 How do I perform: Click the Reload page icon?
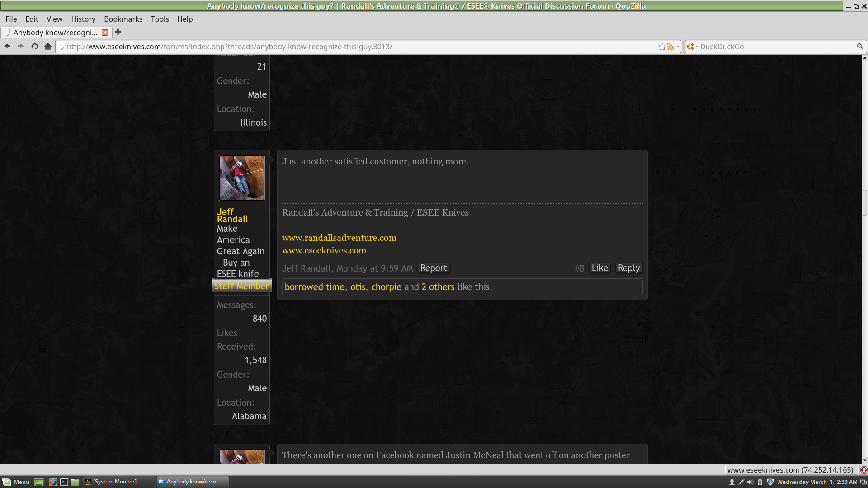click(x=34, y=46)
